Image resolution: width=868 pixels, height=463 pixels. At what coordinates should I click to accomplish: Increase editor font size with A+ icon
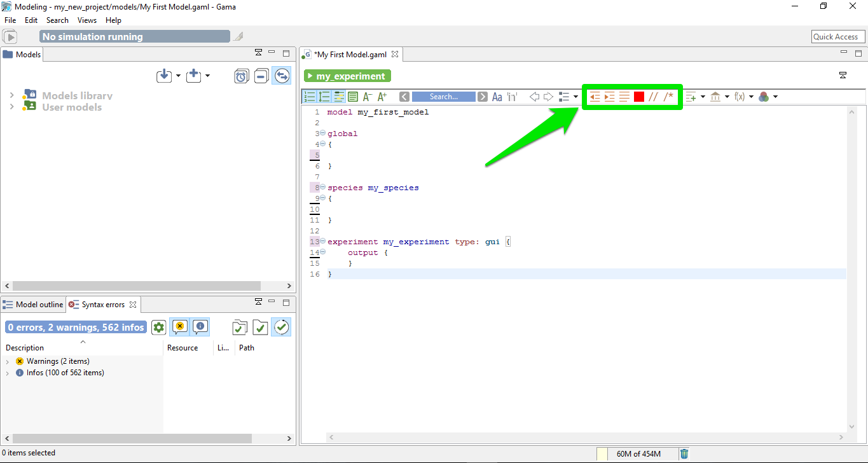(x=382, y=97)
